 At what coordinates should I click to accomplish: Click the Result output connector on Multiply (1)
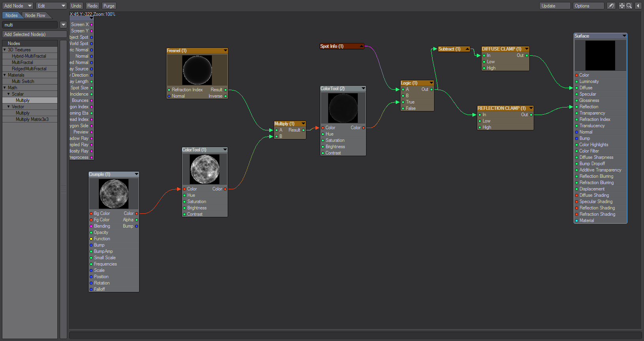tap(304, 130)
